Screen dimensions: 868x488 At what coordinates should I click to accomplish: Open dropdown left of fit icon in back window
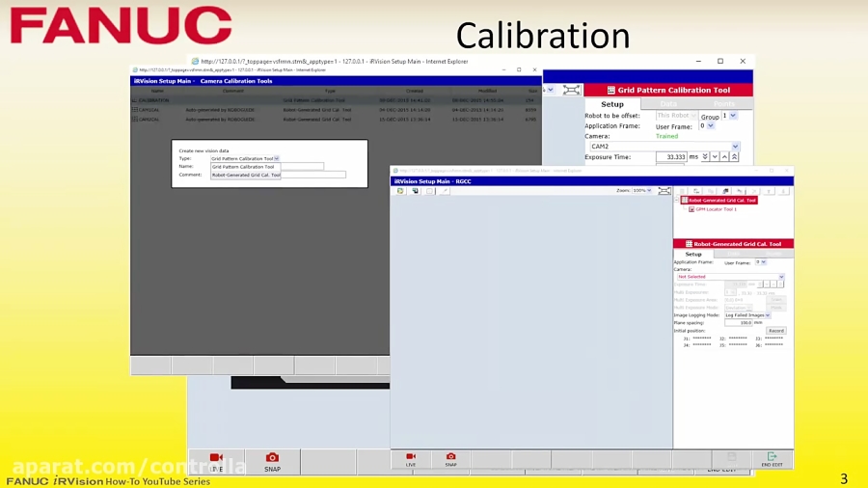click(x=551, y=90)
